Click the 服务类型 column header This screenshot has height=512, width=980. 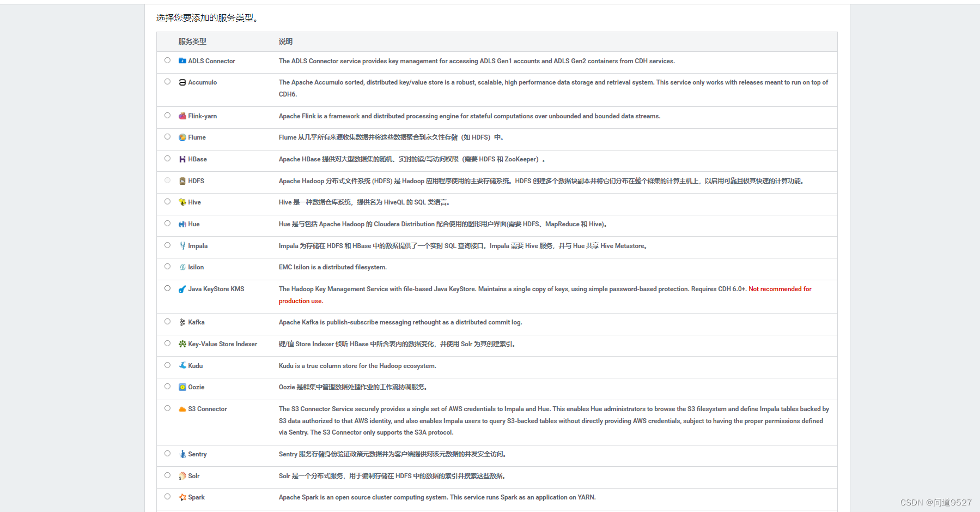[x=192, y=41]
